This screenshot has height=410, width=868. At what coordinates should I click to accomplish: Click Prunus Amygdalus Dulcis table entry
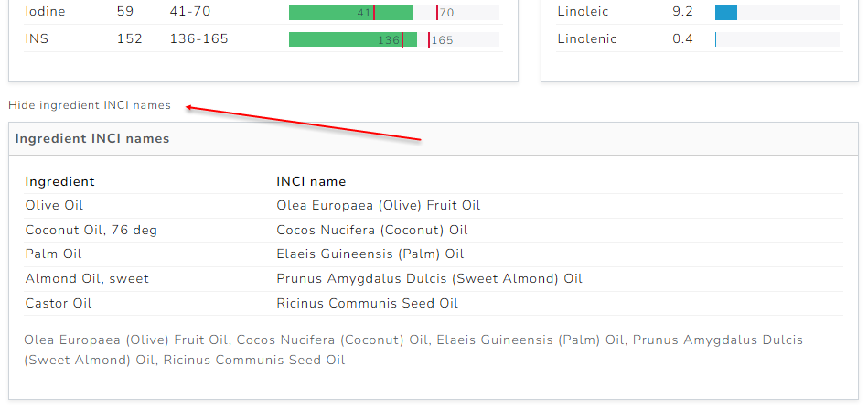tap(429, 278)
